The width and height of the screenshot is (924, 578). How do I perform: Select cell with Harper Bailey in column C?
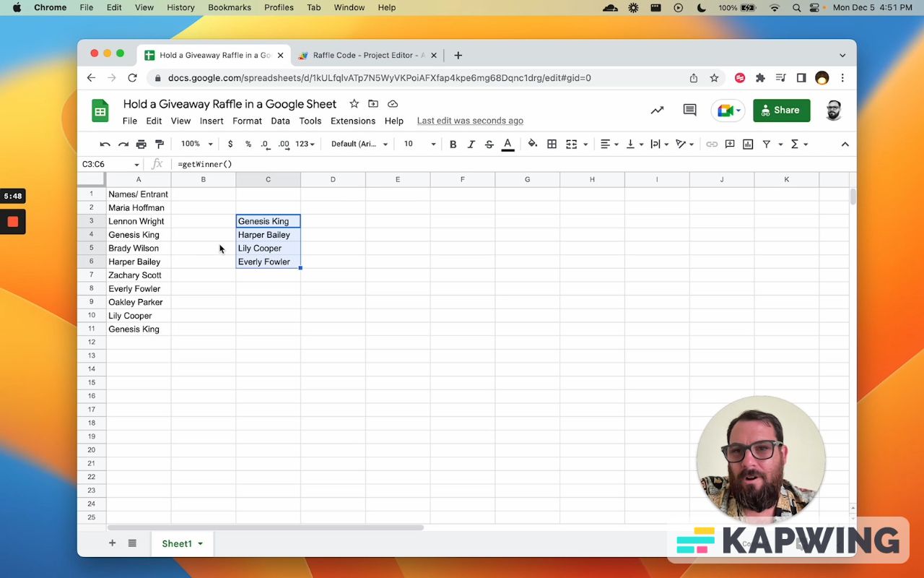[x=269, y=235]
